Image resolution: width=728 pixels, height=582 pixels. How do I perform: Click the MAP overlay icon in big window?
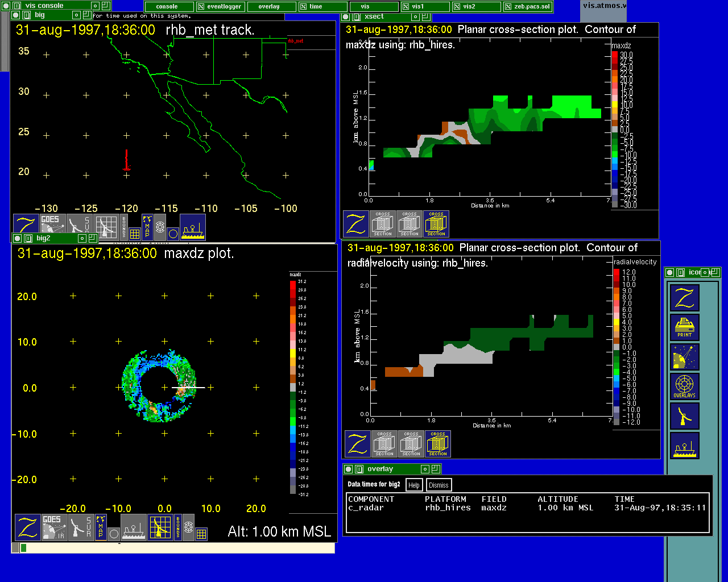tap(147, 227)
